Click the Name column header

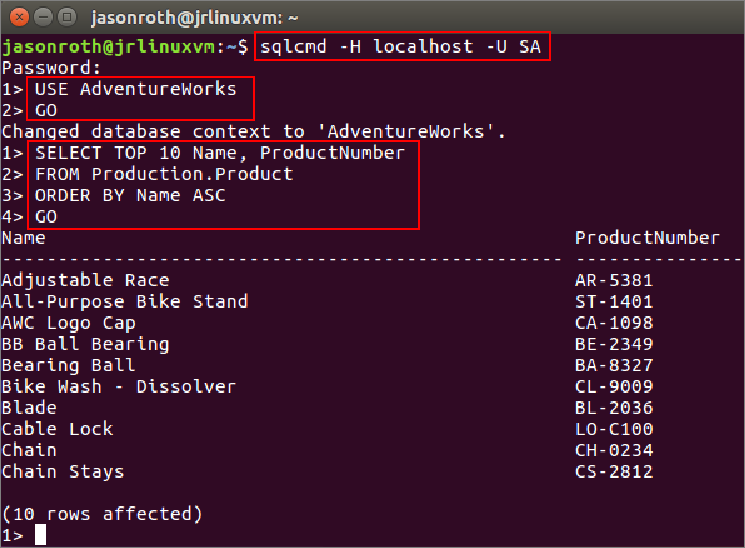(x=24, y=238)
